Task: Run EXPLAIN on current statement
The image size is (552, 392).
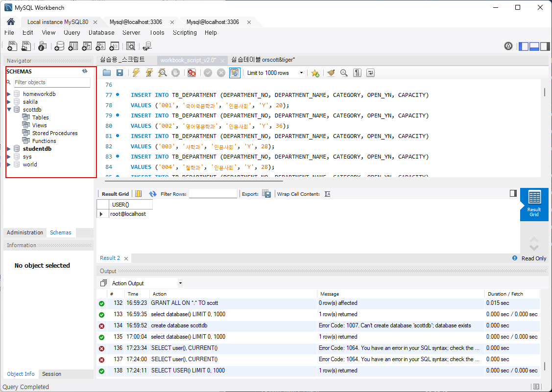Action: tap(162, 73)
